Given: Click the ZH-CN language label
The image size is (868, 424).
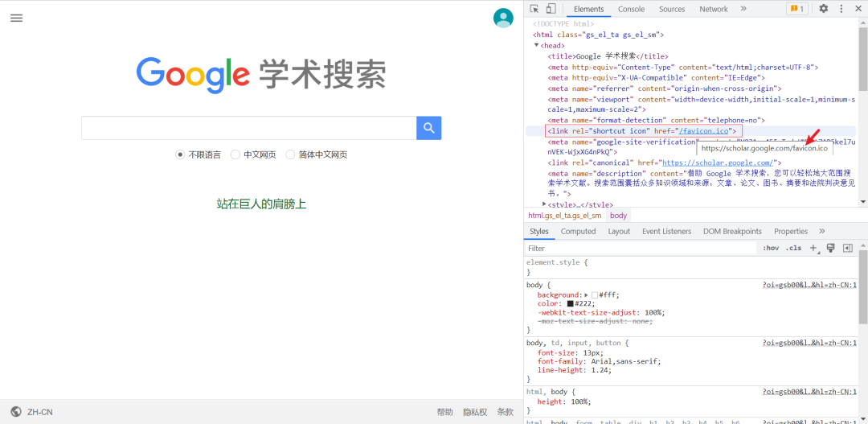Looking at the screenshot, I should point(40,412).
